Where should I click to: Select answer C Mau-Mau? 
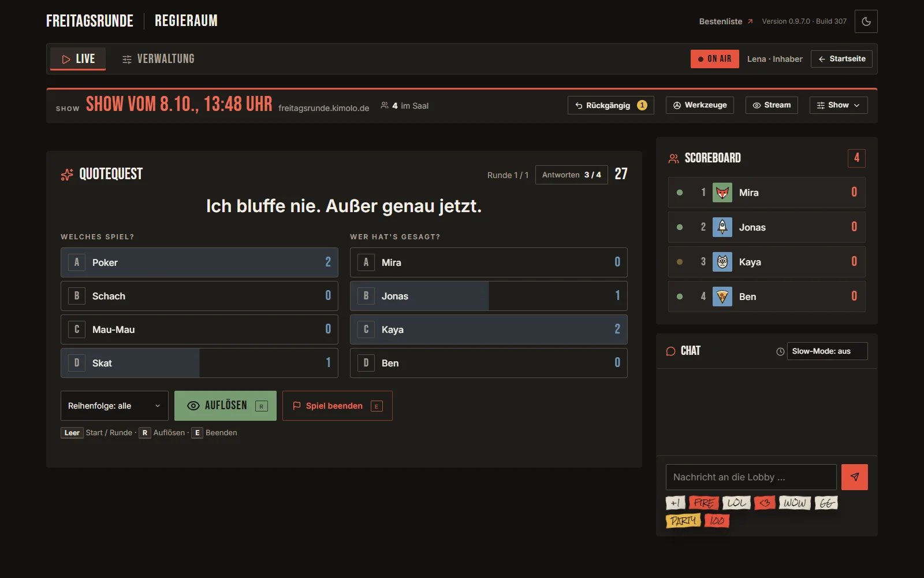(x=199, y=329)
